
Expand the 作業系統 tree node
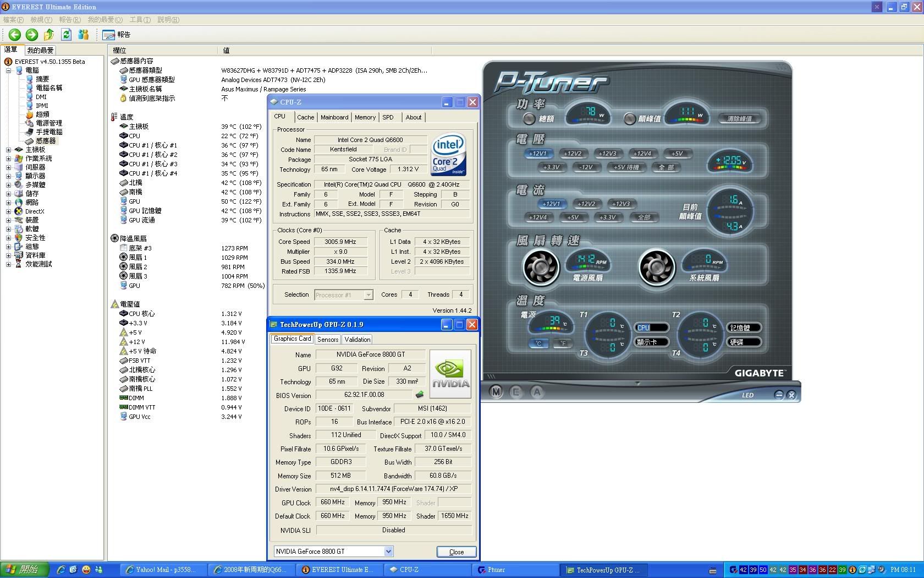coord(8,159)
